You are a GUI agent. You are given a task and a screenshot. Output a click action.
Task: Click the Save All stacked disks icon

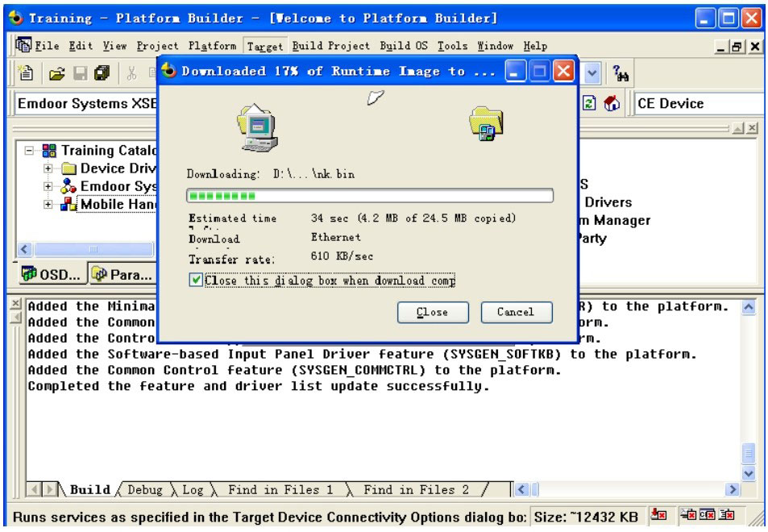pyautogui.click(x=102, y=73)
